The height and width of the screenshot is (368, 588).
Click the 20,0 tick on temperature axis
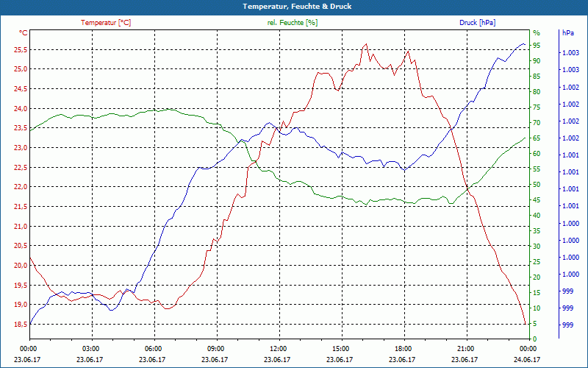[21, 266]
